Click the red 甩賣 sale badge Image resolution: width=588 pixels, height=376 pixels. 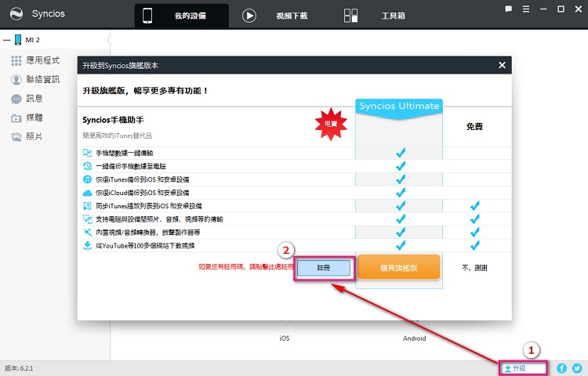[x=331, y=124]
